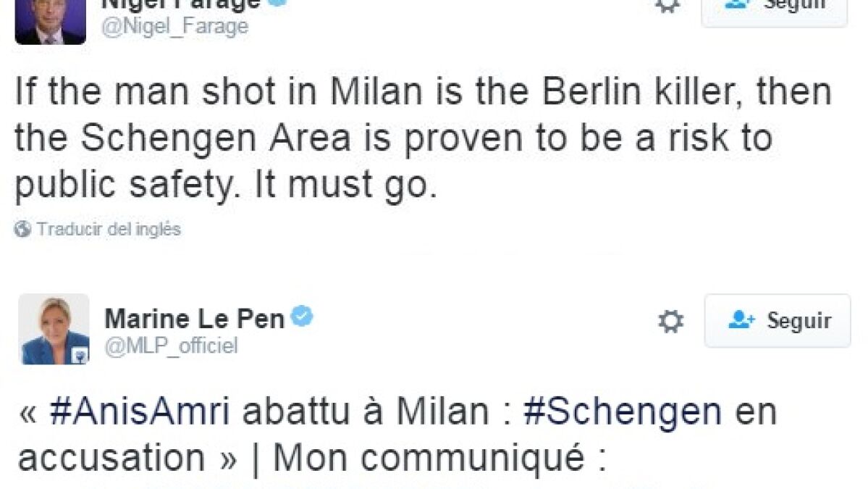Click the person-plus icon in Marine Le Pen's Seguir button
The height and width of the screenshot is (489, 868).
(x=742, y=320)
